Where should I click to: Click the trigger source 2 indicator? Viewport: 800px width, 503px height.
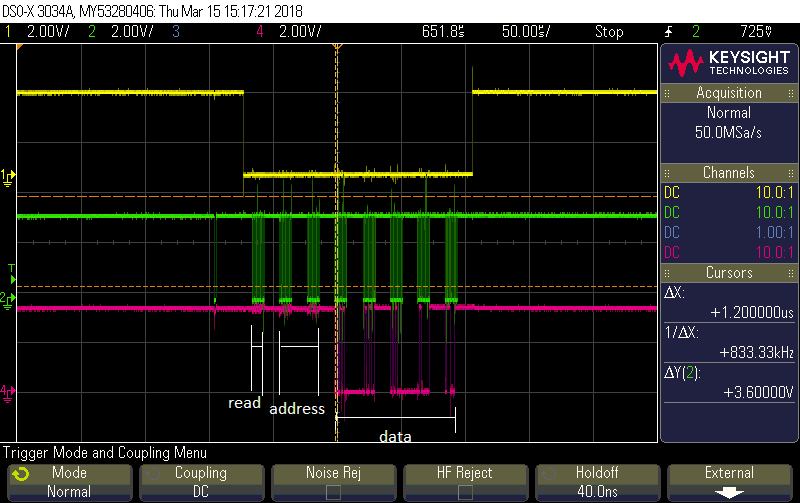[x=696, y=32]
